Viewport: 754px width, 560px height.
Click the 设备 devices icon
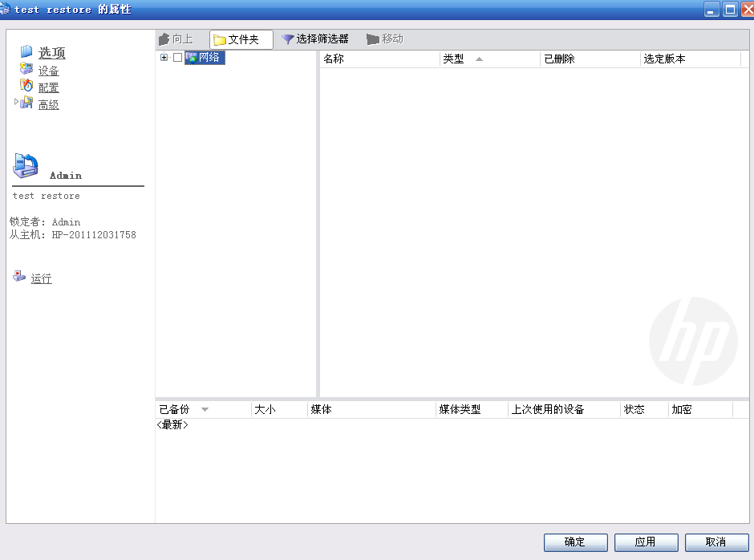[x=26, y=69]
